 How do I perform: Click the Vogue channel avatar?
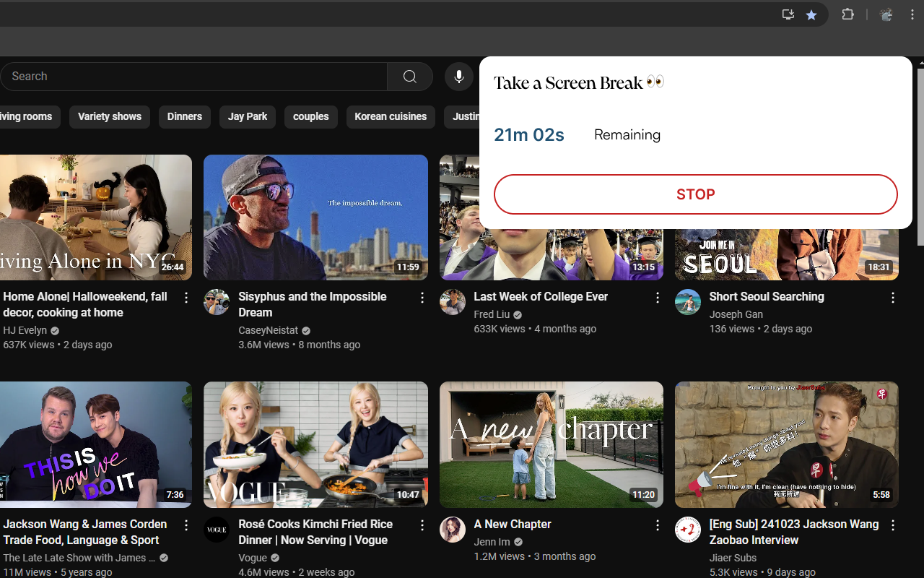(217, 530)
